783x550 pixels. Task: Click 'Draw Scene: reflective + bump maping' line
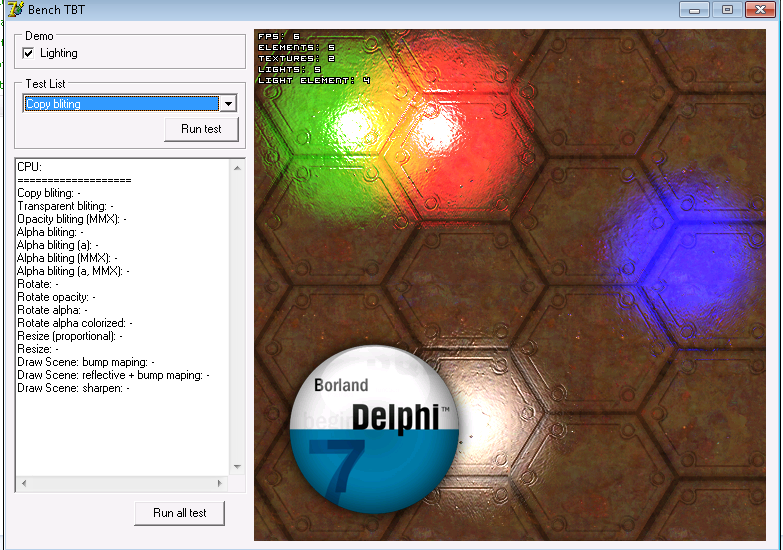113,375
